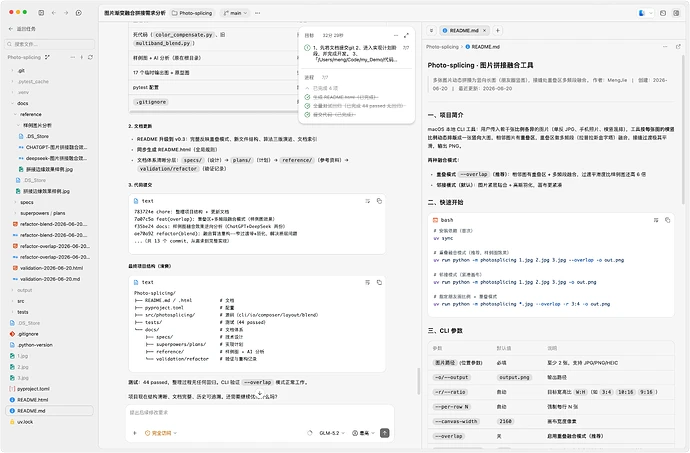Collapse all via dash icon in tree header
Viewport: 690px width, 453px height.
73,57
